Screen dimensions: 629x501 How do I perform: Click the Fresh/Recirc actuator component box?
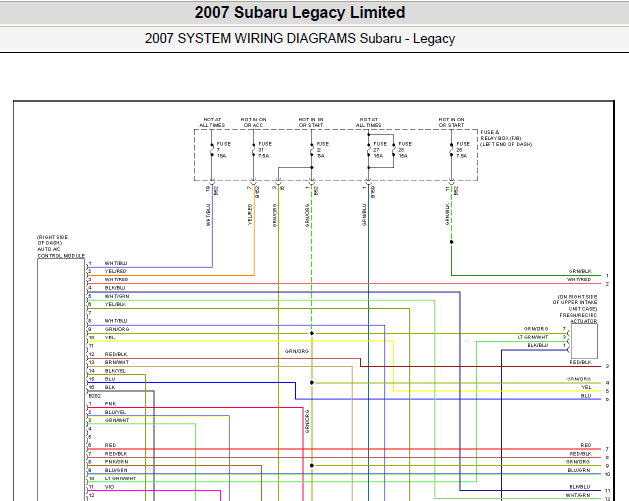tap(584, 341)
